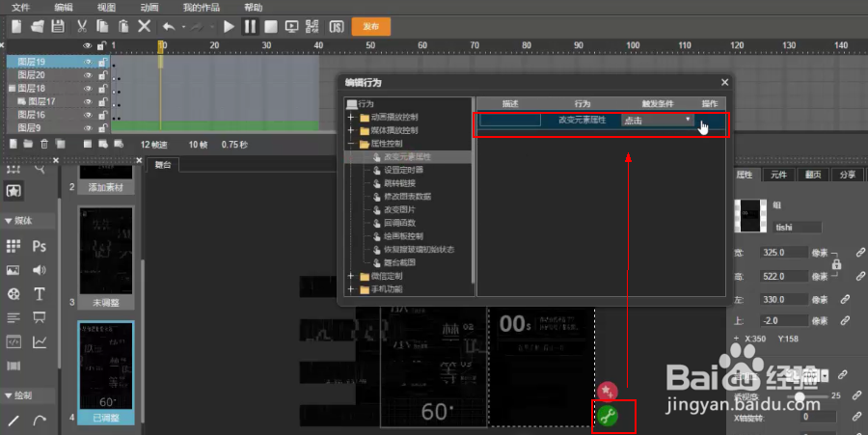This screenshot has width=868, height=435.
Task: Open file with folder toolbar icon
Action: coord(37,26)
